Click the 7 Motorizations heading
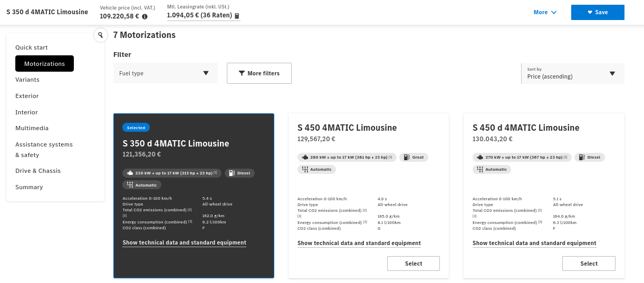Image resolution: width=644 pixels, height=283 pixels. pyautogui.click(x=145, y=35)
